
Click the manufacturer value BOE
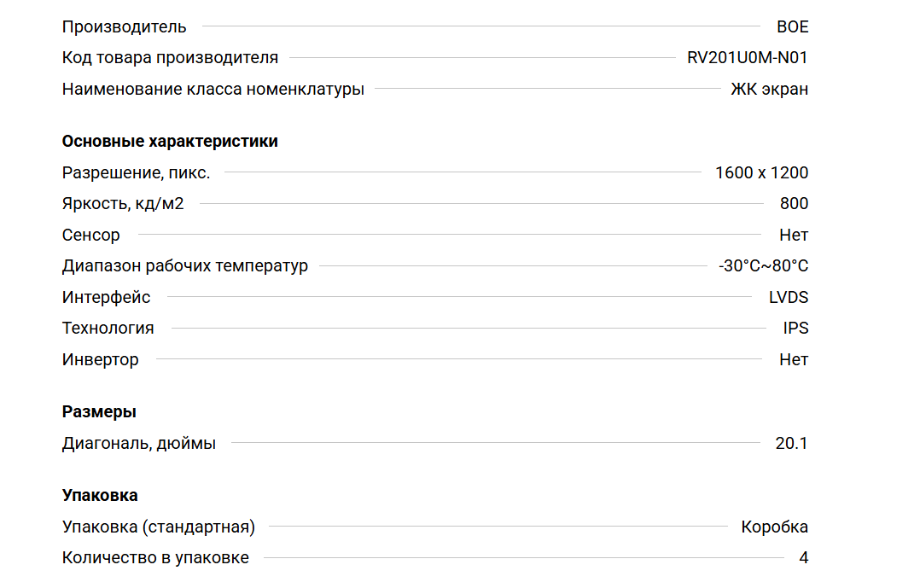[792, 26]
